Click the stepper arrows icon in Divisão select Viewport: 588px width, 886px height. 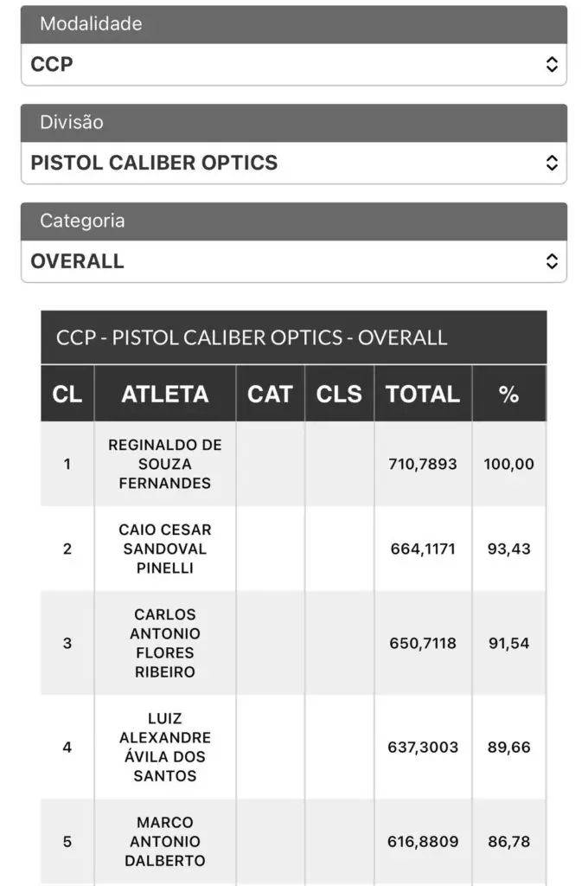[x=552, y=163]
